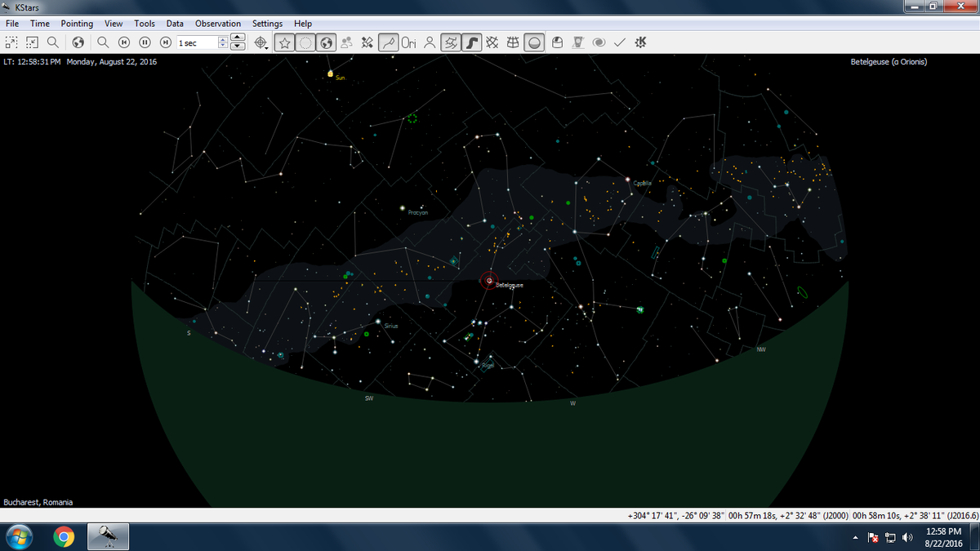Open the telescope pointing target dropdown
980x551 pixels.
point(261,42)
